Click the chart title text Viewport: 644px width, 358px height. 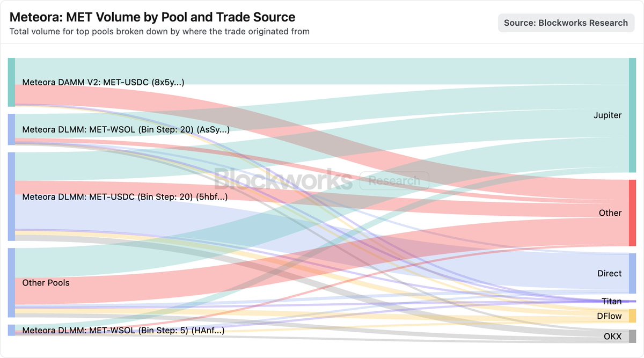click(x=152, y=17)
